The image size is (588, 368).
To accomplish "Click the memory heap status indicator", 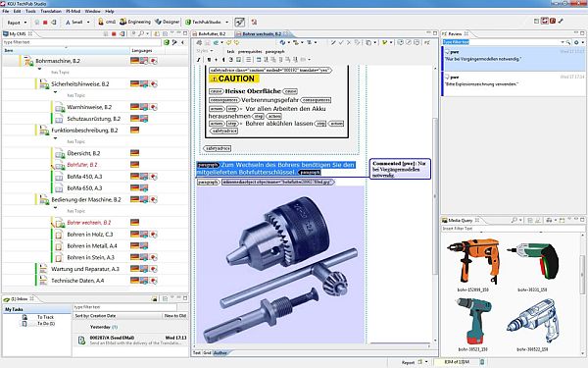I will coord(456,362).
